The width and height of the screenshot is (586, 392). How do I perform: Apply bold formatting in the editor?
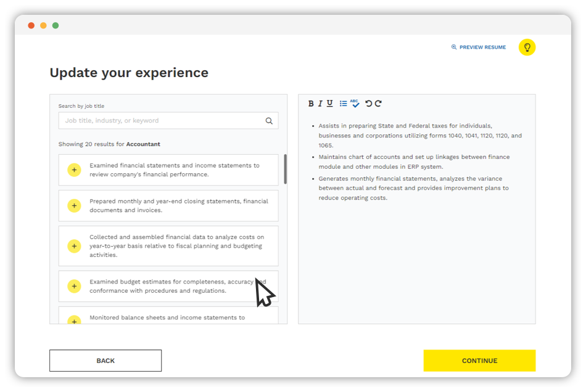click(310, 103)
